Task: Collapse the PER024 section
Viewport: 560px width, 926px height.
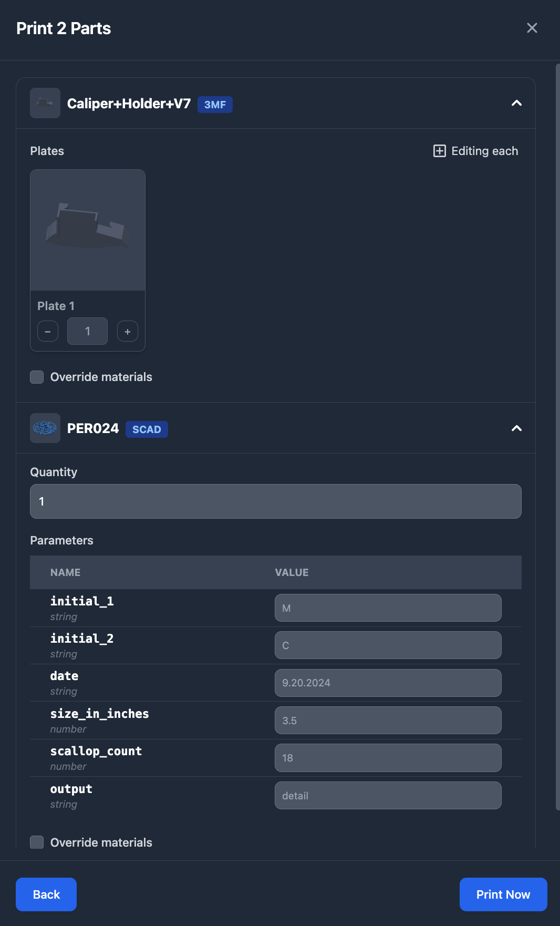Action: [516, 428]
